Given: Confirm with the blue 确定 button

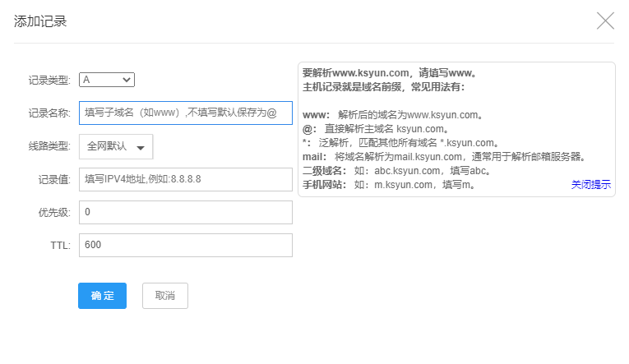Looking at the screenshot, I should (102, 296).
